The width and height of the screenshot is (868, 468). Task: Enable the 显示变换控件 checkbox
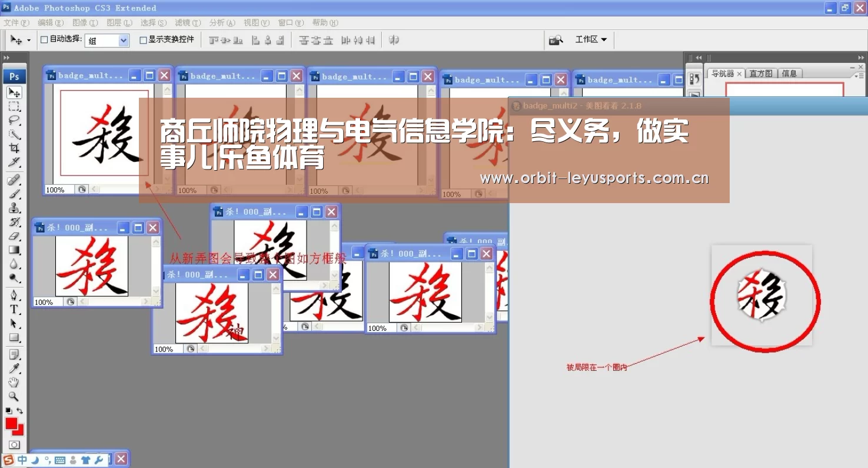point(143,40)
